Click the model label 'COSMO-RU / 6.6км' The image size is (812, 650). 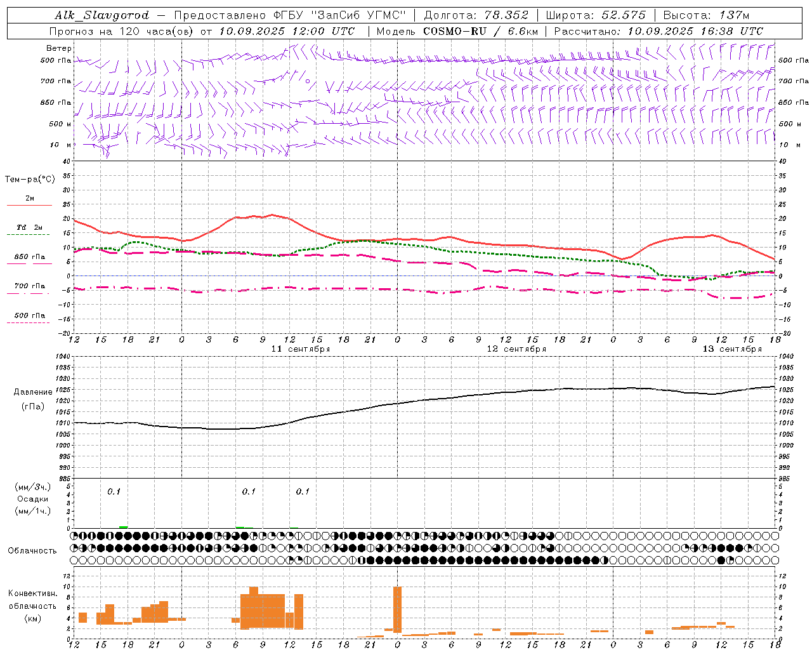481,31
